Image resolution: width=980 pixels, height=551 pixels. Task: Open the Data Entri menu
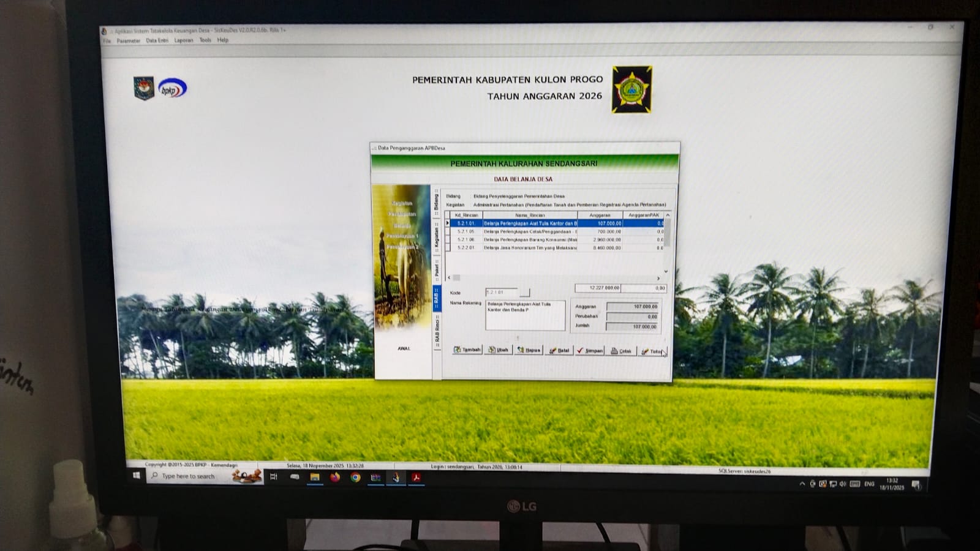click(157, 40)
